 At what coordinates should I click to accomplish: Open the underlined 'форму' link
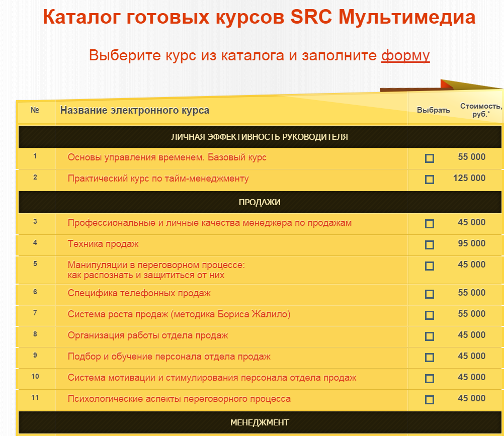(x=405, y=55)
